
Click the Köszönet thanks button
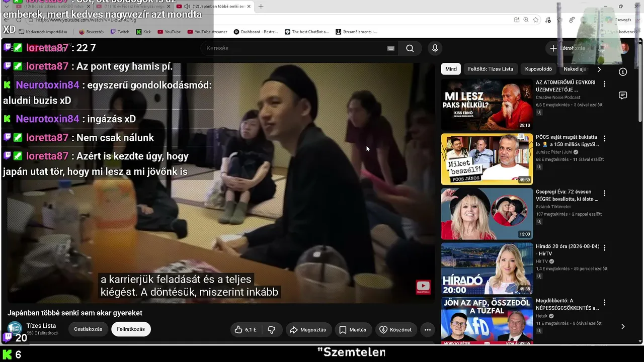[395, 330]
